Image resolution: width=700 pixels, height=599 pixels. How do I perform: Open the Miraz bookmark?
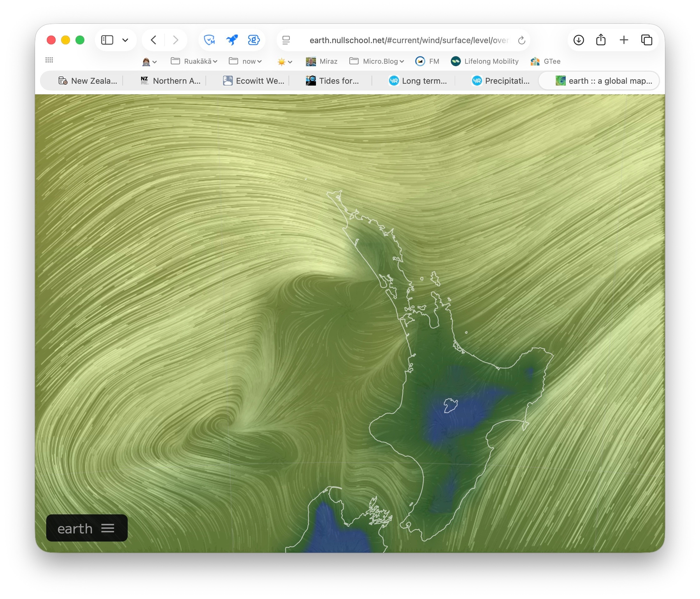[x=321, y=61]
